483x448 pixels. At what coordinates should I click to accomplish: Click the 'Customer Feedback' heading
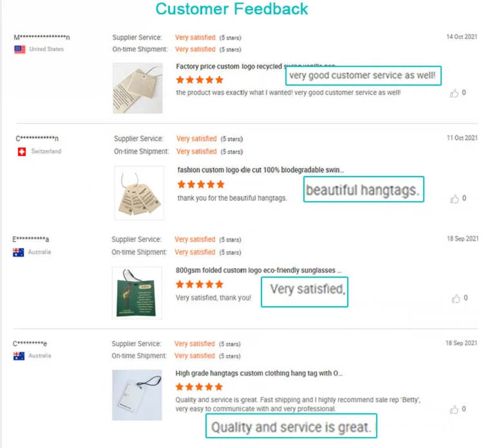(232, 8)
